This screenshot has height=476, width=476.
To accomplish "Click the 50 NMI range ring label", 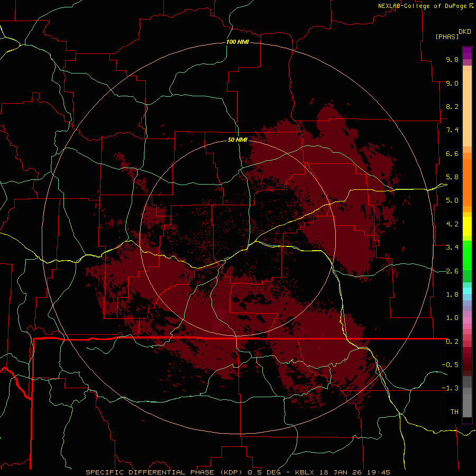I will pos(237,140).
